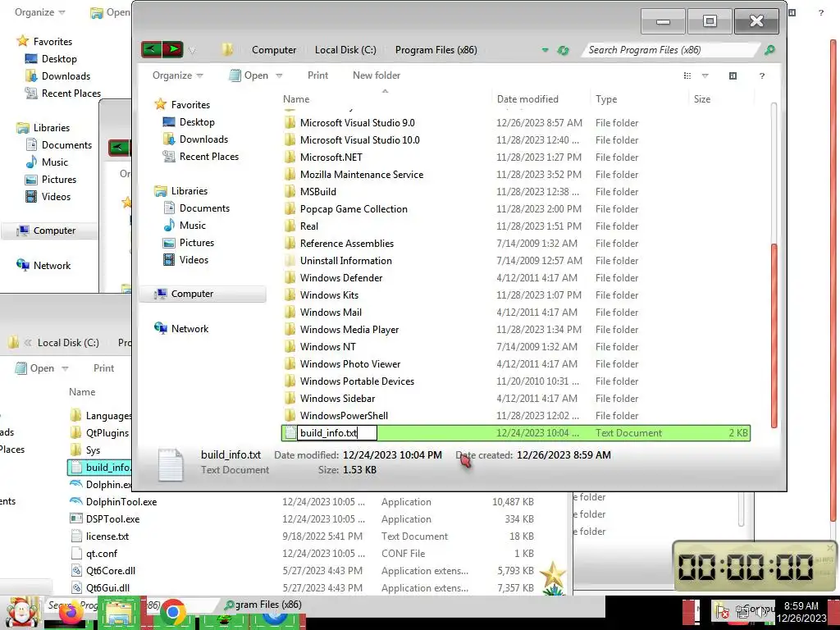Click the Forward navigation arrow in the front window

click(x=172, y=49)
